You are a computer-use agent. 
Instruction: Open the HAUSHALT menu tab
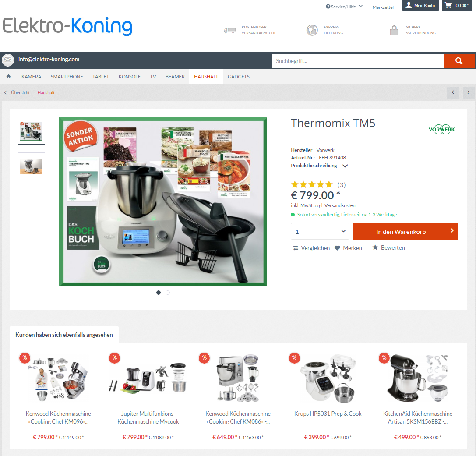(x=206, y=77)
